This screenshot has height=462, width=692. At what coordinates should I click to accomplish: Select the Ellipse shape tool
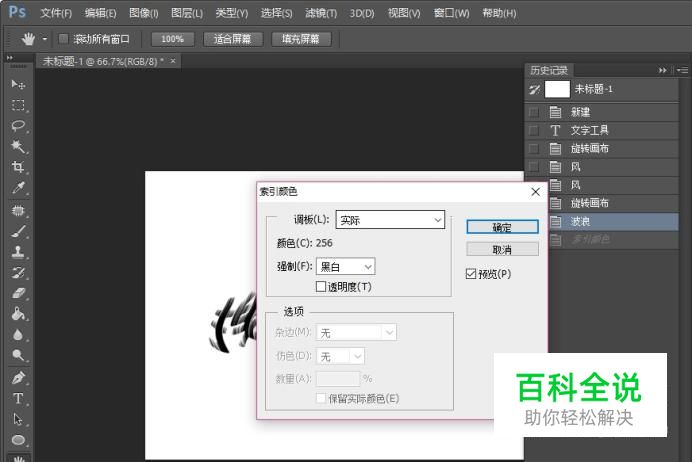(18, 440)
